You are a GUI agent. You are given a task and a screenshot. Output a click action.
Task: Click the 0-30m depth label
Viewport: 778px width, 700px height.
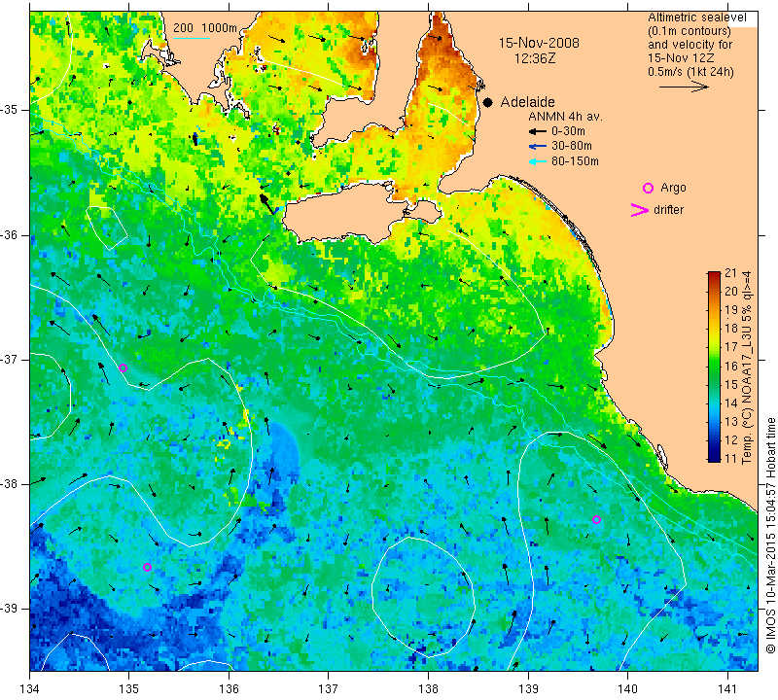click(568, 131)
